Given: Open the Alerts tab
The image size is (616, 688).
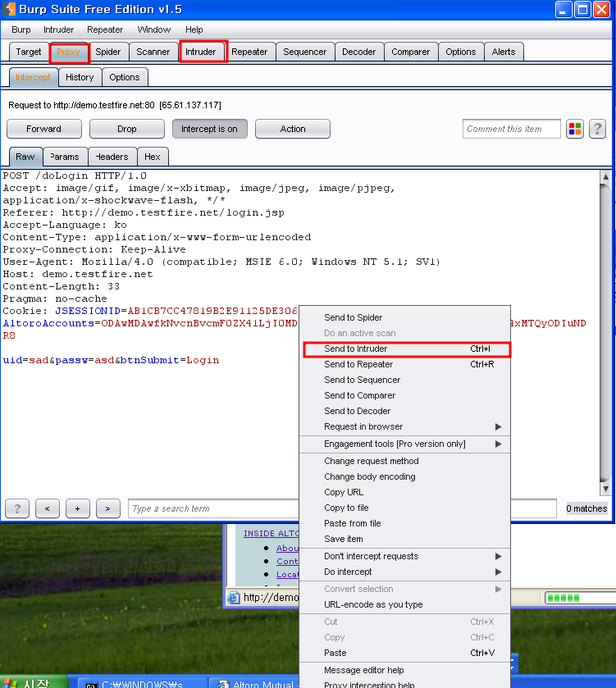Looking at the screenshot, I should (x=504, y=52).
